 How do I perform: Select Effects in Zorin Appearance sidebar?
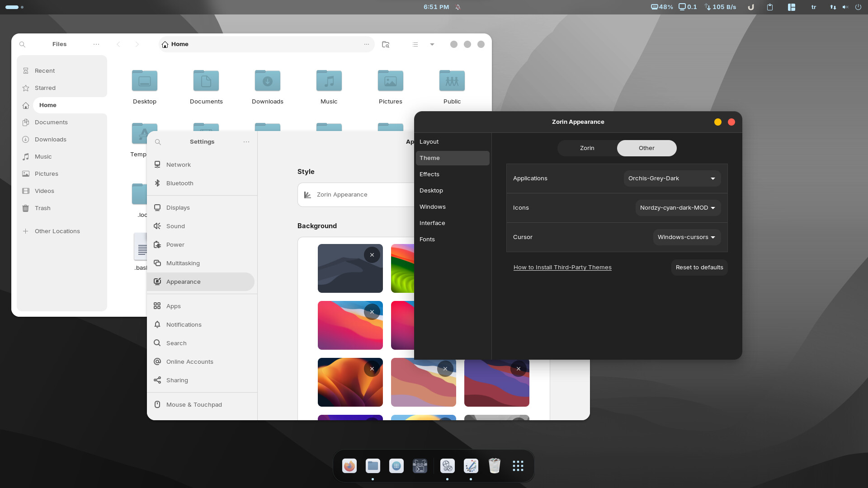coord(429,174)
